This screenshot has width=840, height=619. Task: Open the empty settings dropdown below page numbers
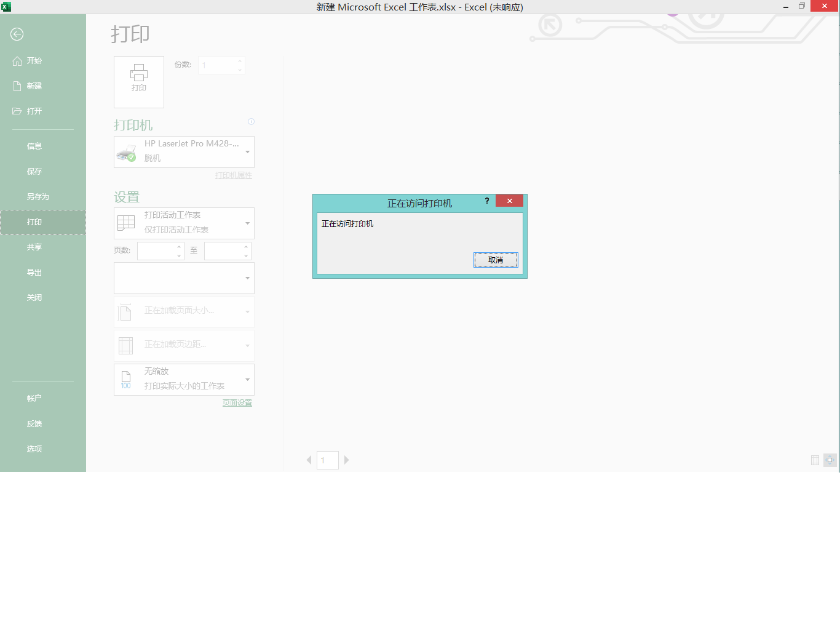[x=184, y=278]
